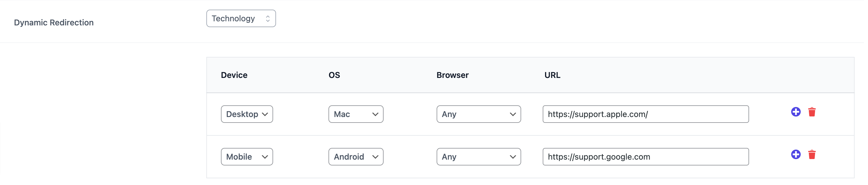Screen dimensions: 868x185
Task: Add a rule after the Mobile Android row
Action: pyautogui.click(x=795, y=154)
